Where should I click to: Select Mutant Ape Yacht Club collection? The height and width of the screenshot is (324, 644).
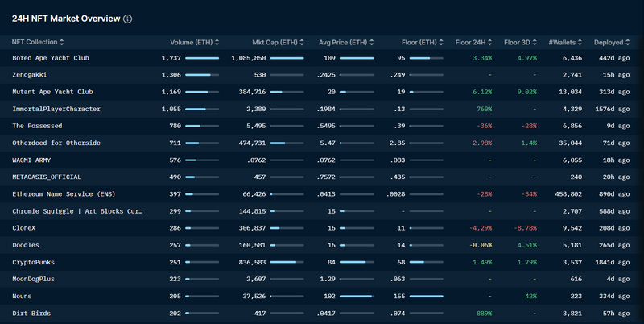point(52,92)
